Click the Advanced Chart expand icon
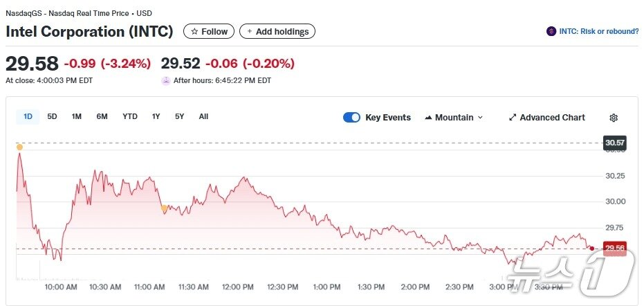The image size is (644, 306). 513,118
